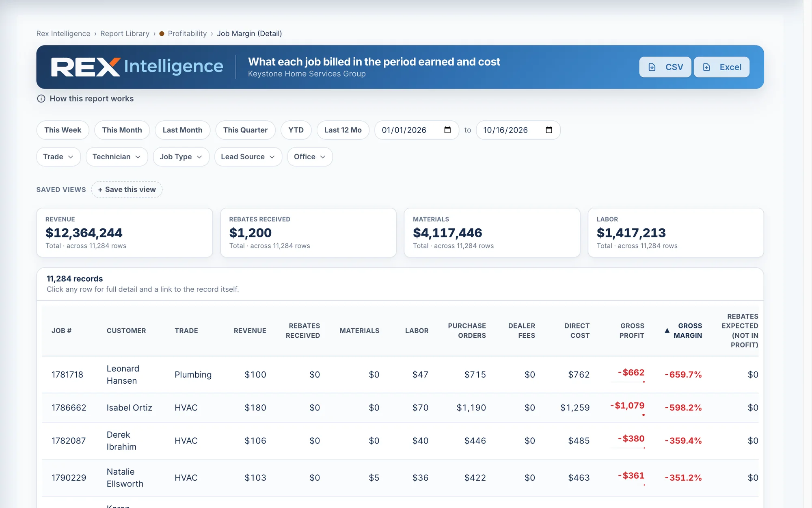812x508 pixels.
Task: Sort by the Gross Profit column header
Action: (632, 331)
